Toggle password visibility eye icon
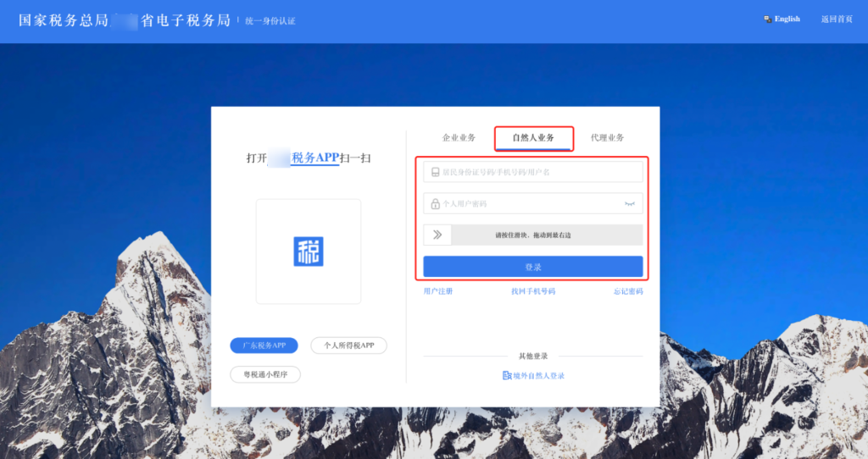 [630, 204]
